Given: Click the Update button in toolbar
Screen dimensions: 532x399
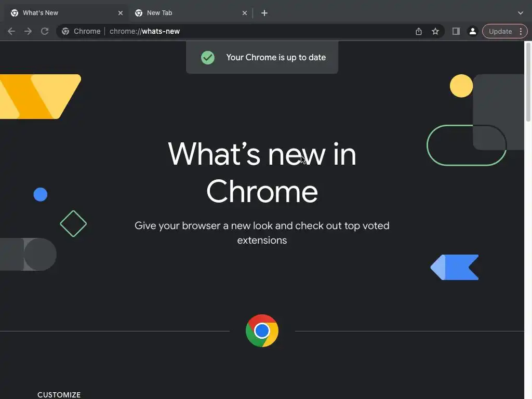Looking at the screenshot, I should pos(500,31).
